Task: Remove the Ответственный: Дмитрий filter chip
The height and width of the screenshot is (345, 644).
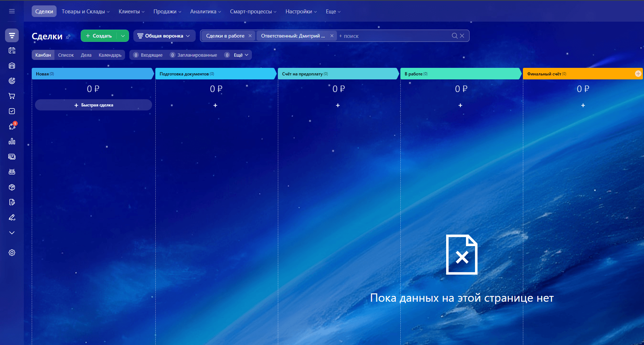Action: (332, 36)
